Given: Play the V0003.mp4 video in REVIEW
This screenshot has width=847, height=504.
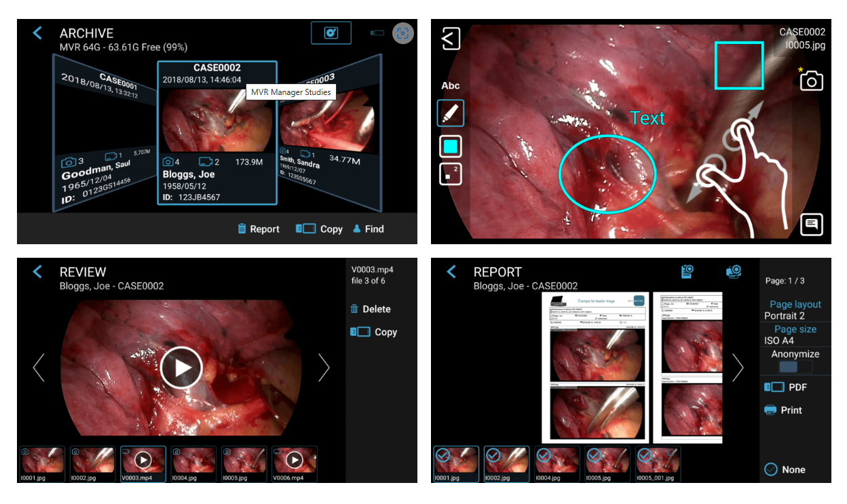Looking at the screenshot, I should click(x=181, y=367).
